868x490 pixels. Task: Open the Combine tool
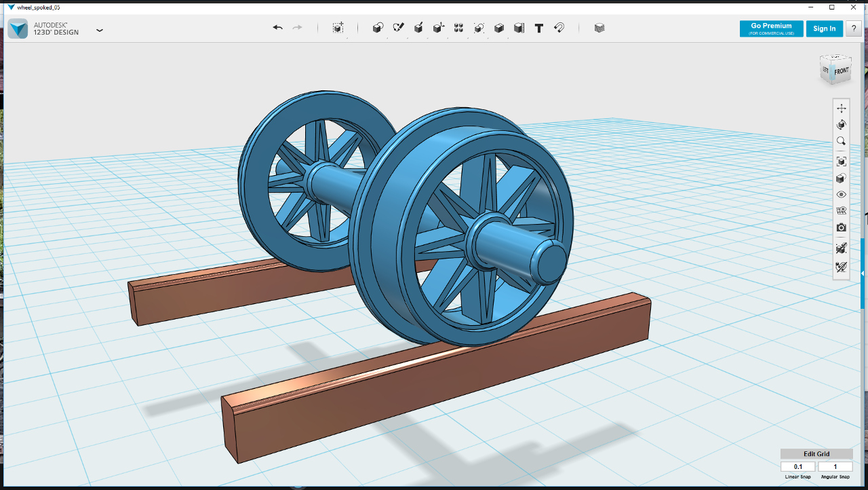(x=499, y=28)
